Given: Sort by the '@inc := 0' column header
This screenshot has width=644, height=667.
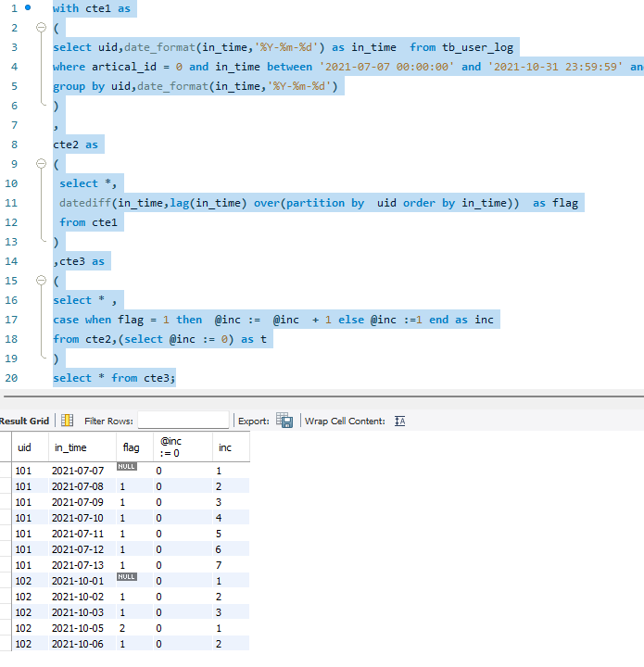Looking at the screenshot, I should [183, 447].
